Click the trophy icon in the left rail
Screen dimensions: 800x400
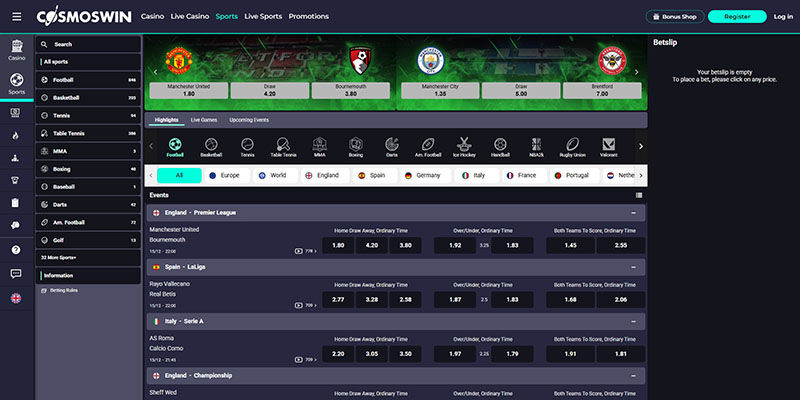[x=16, y=180]
